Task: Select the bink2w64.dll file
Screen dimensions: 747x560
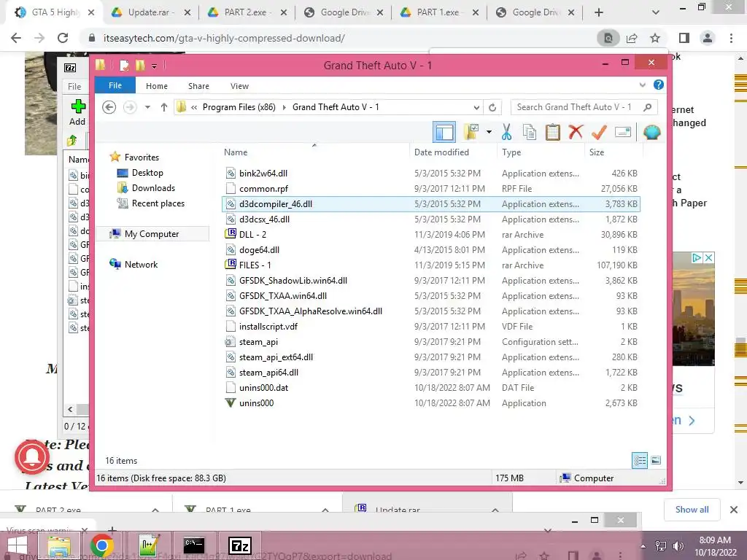Action: [x=263, y=174]
